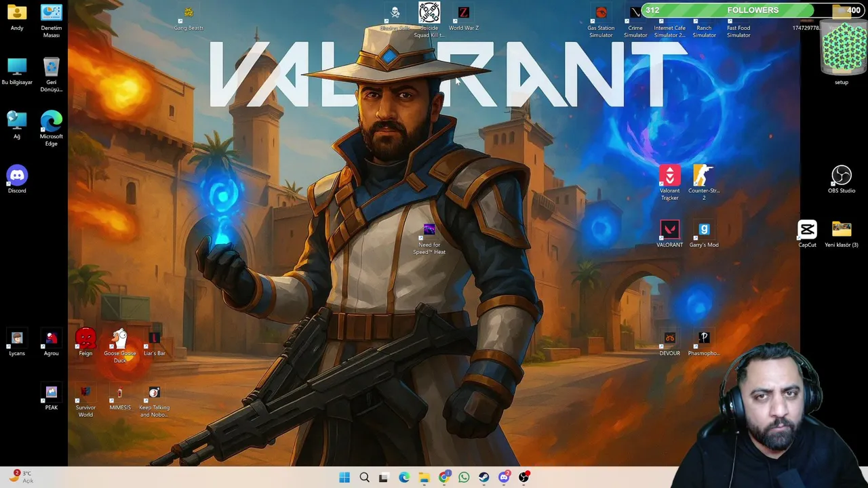This screenshot has height=488, width=868.
Task: Open the weather widget showing 3°C
Action: [20, 477]
